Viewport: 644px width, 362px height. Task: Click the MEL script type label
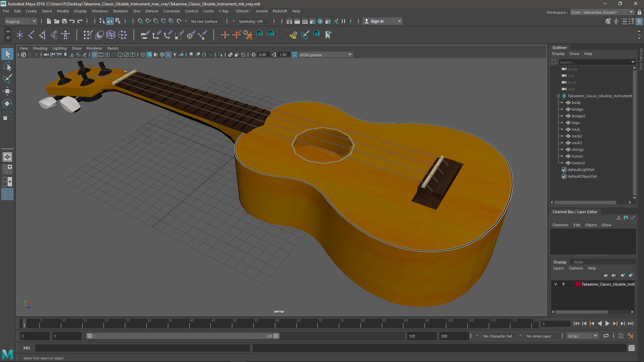tap(27, 348)
